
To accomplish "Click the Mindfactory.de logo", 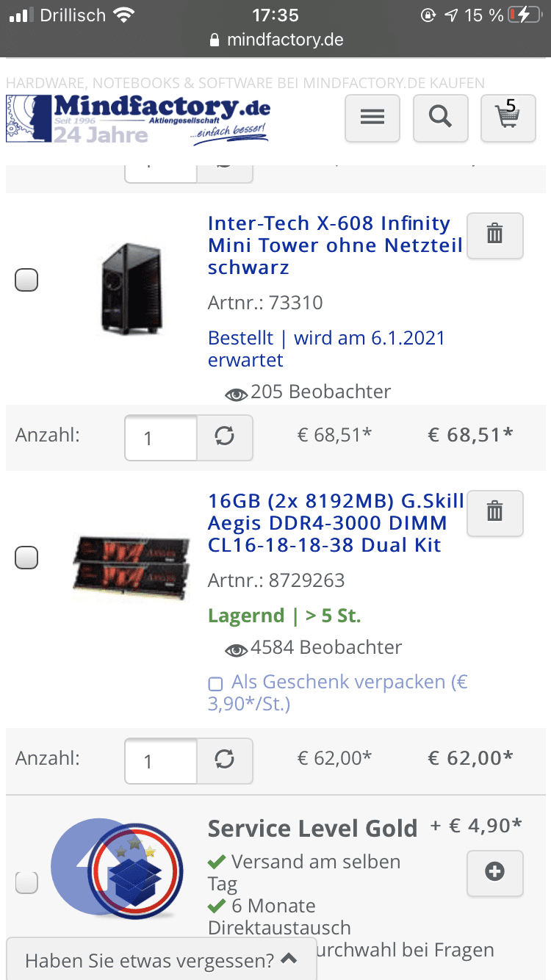I will pyautogui.click(x=138, y=119).
